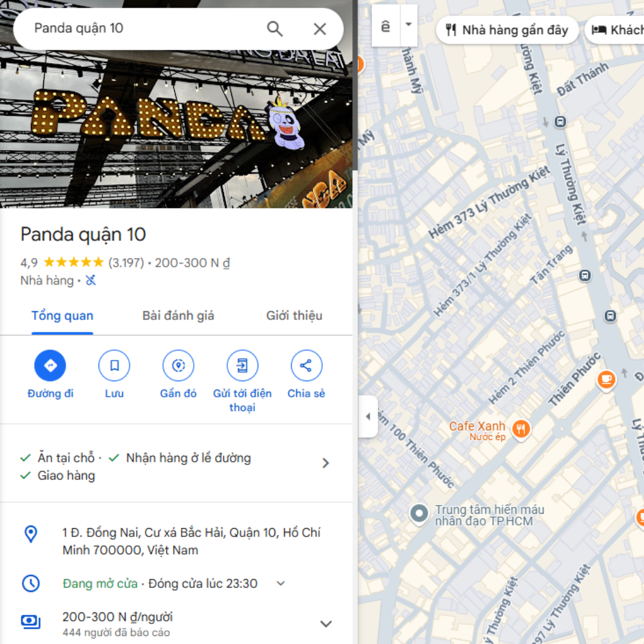The image size is (644, 644).
Task: Expand the 200-300 N ₫/người price details
Action: [326, 623]
